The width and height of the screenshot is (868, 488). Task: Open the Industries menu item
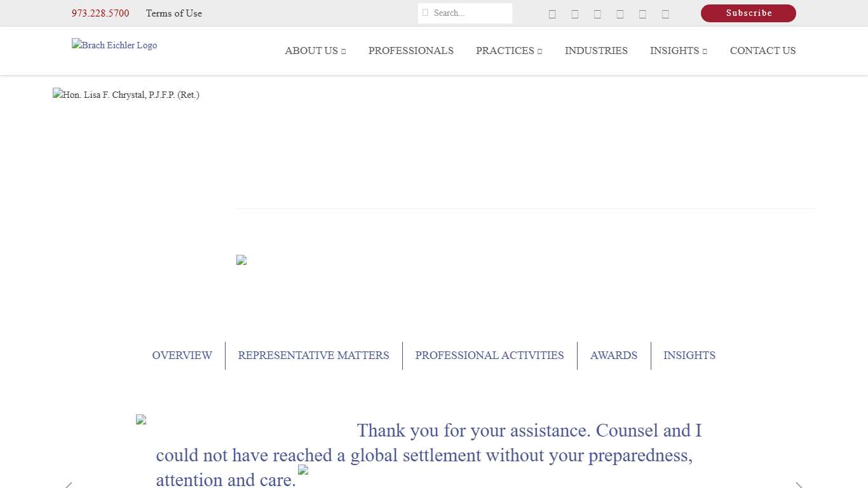[596, 51]
